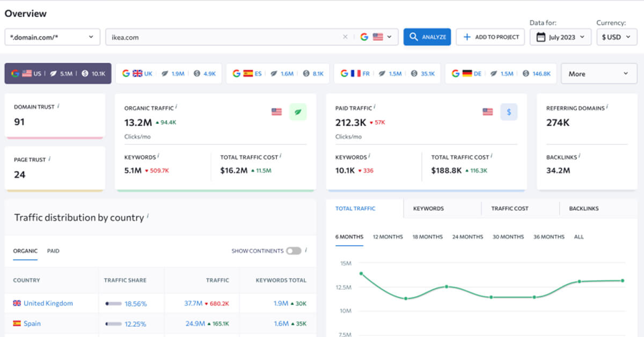Click info icon beside paid Total Traffic Cost
Viewport: 644px width, 337px height.
coord(492,157)
